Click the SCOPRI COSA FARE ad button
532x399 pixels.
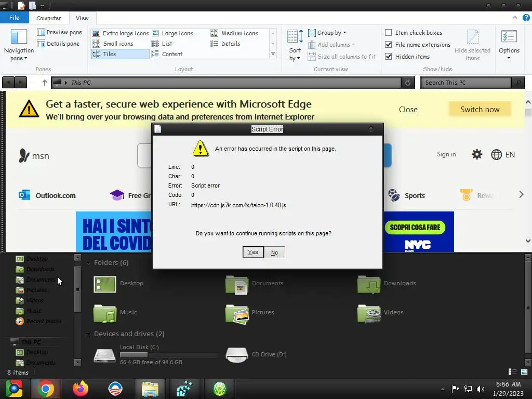click(415, 228)
